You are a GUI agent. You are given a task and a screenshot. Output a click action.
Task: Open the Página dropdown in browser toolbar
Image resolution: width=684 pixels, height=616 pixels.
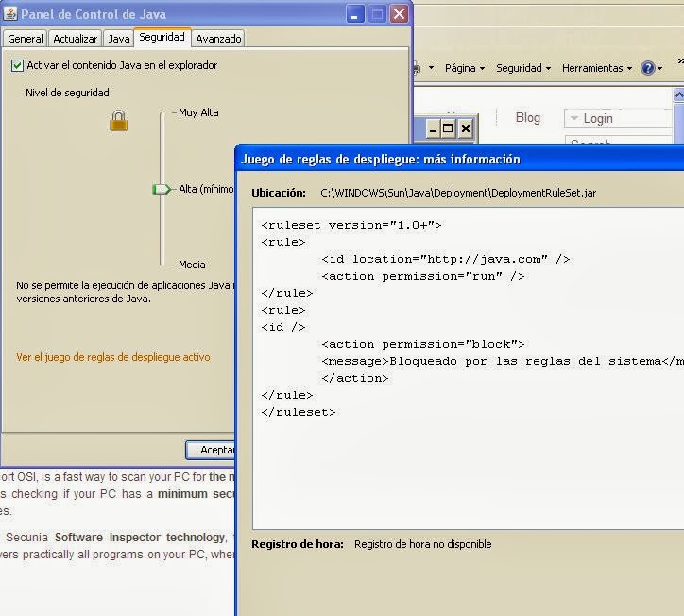coord(465,68)
